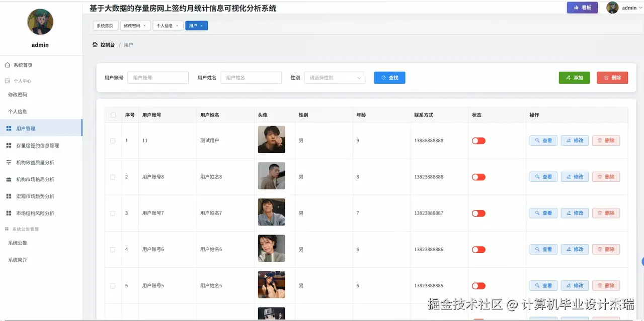Switch to the 个人信息 tab

[165, 25]
